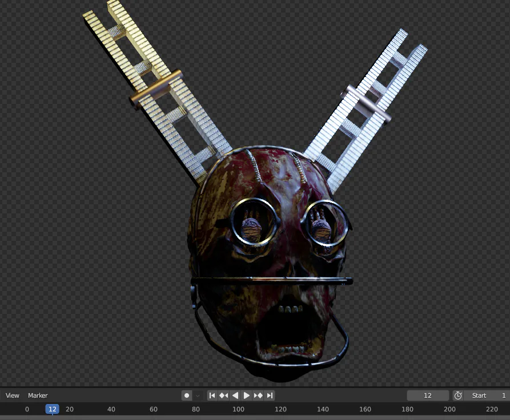The height and width of the screenshot is (420, 510).
Task: Click the Start frame field
Action: [x=487, y=395]
